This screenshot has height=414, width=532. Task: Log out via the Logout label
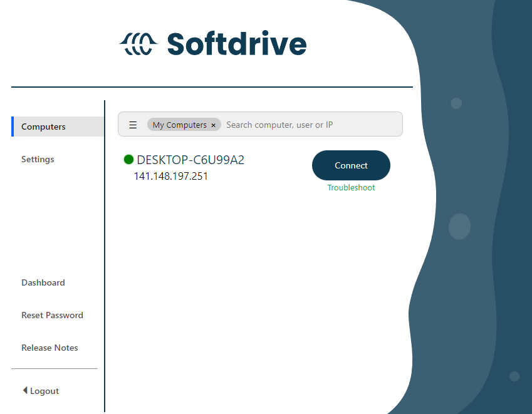coord(44,391)
